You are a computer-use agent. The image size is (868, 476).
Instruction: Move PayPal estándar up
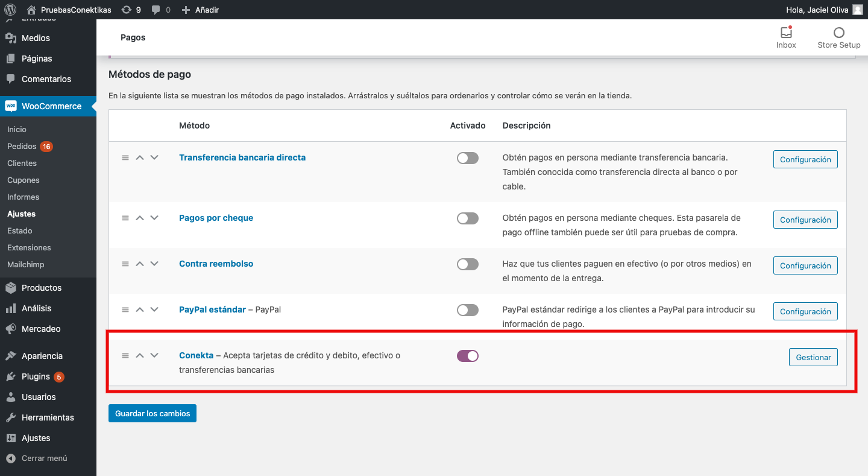(x=140, y=309)
